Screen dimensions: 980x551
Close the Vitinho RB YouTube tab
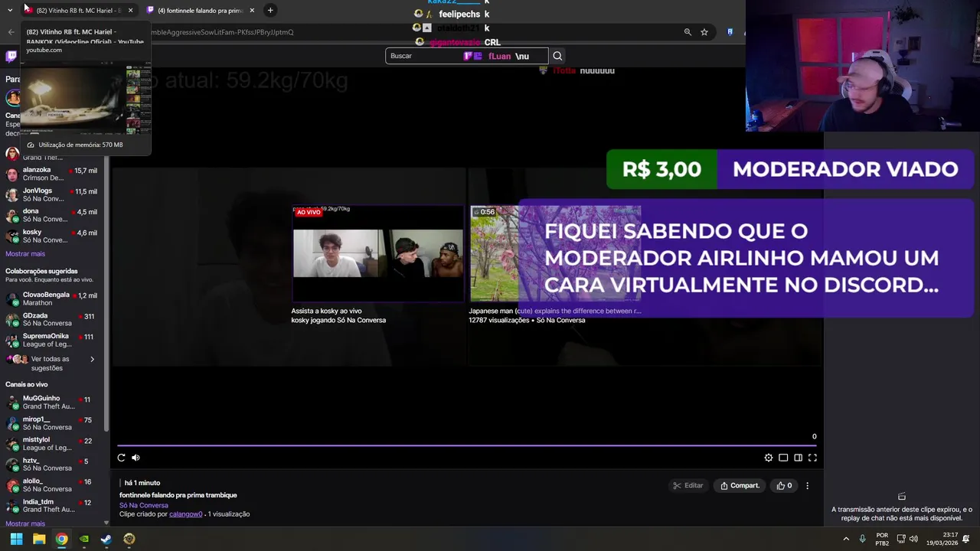[x=130, y=11]
